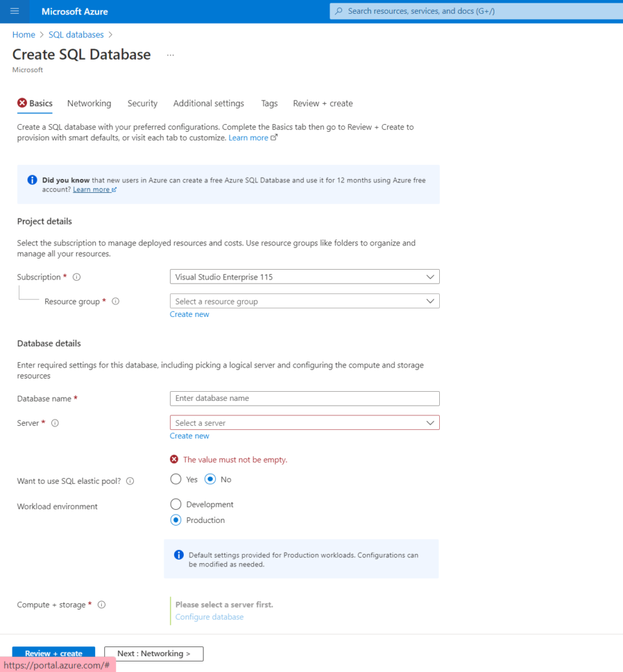Viewport: 623px width, 672px height.
Task: Click the SQL elastic pool info icon
Action: pyautogui.click(x=130, y=481)
